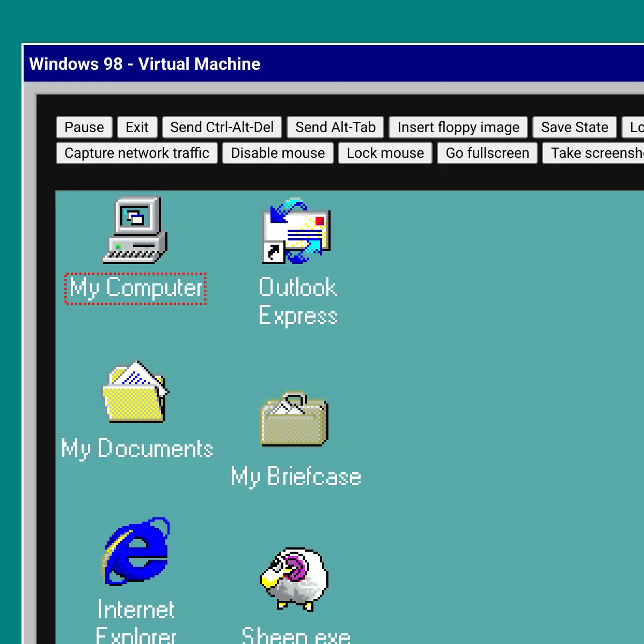Open the Outlook Express shortcut icon
The image size is (644, 644).
[x=296, y=231]
